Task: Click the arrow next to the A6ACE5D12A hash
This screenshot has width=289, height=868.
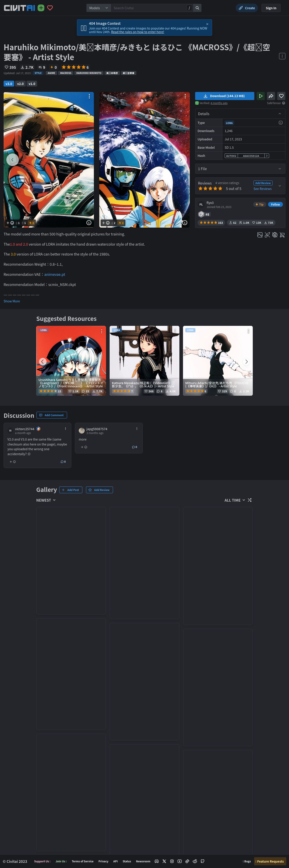Action: click(x=267, y=156)
